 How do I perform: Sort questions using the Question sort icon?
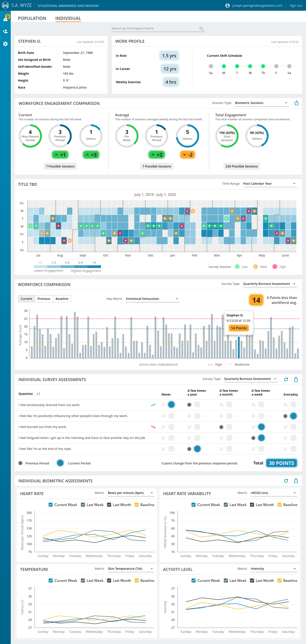point(38,394)
